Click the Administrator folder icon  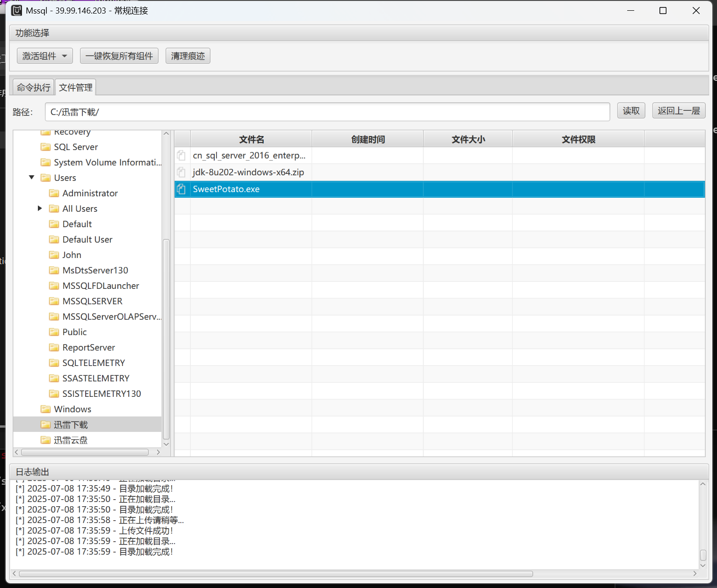54,194
